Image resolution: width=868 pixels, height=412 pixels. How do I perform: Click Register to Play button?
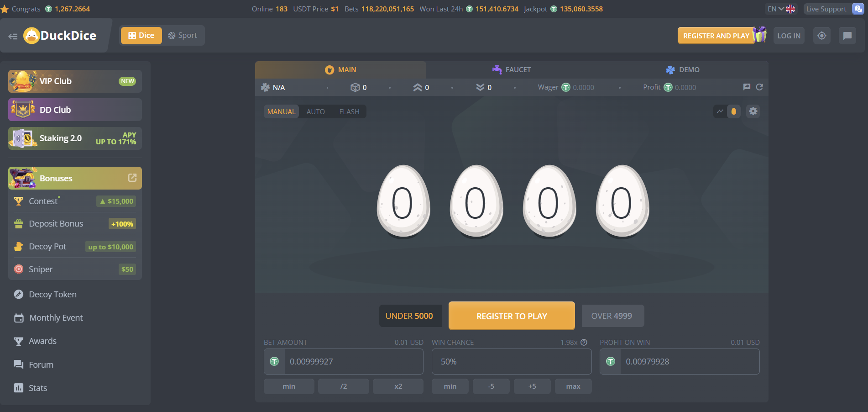tap(512, 316)
